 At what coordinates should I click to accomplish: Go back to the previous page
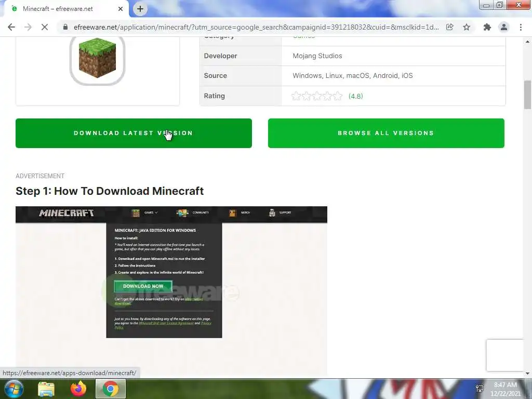(11, 27)
